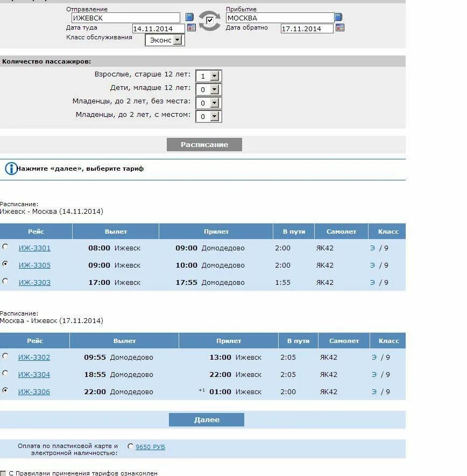467x476 pixels.
Task: Click ЯК42 aircraft cell for ИЖ-3302
Action: point(328,358)
